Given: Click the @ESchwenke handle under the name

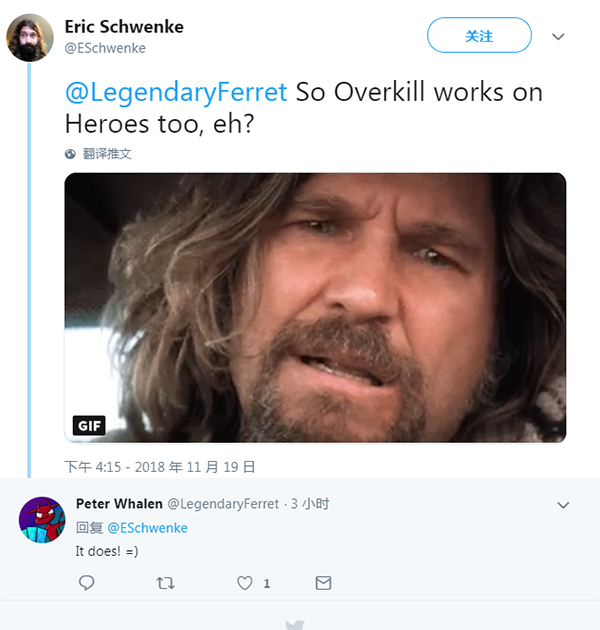Looking at the screenshot, I should coord(105,48).
